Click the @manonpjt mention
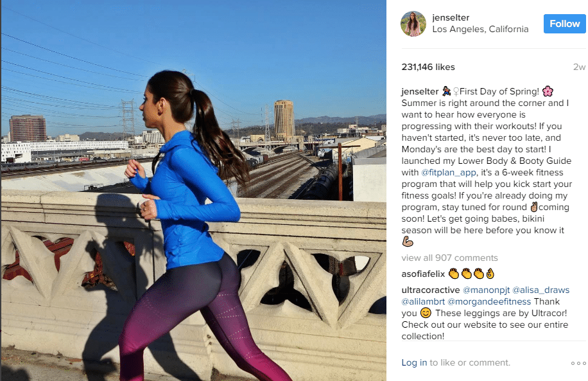This screenshot has height=381, width=588. coord(486,290)
